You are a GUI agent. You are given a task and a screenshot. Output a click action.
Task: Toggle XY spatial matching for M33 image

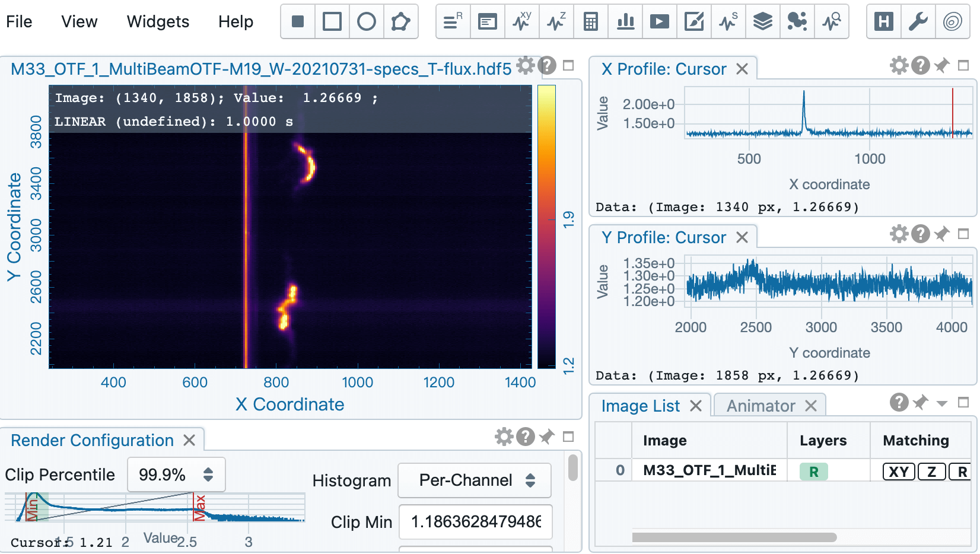(x=899, y=472)
